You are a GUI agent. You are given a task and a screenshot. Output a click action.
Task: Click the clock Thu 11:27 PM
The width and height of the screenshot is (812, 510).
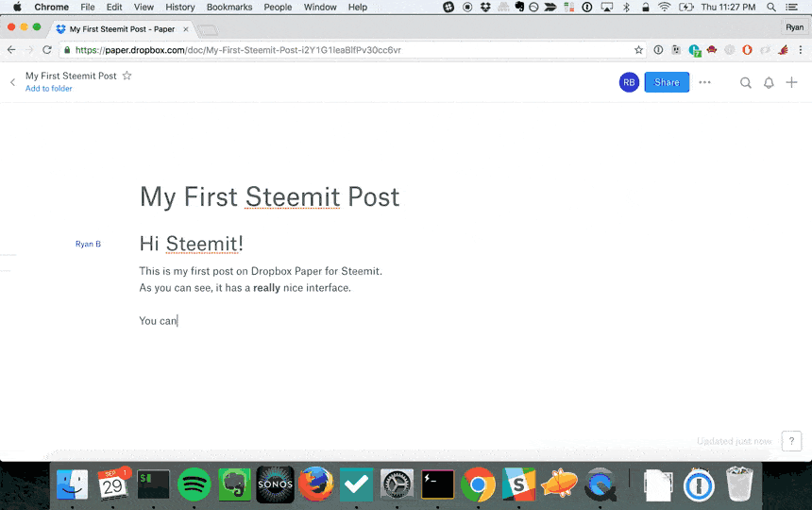(728, 8)
